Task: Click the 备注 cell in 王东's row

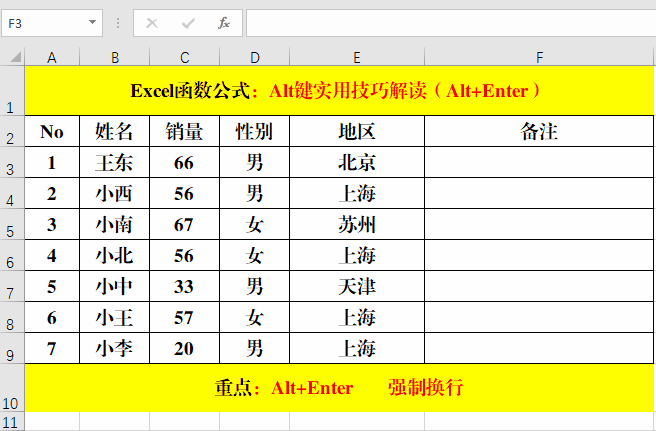Action: (539, 162)
